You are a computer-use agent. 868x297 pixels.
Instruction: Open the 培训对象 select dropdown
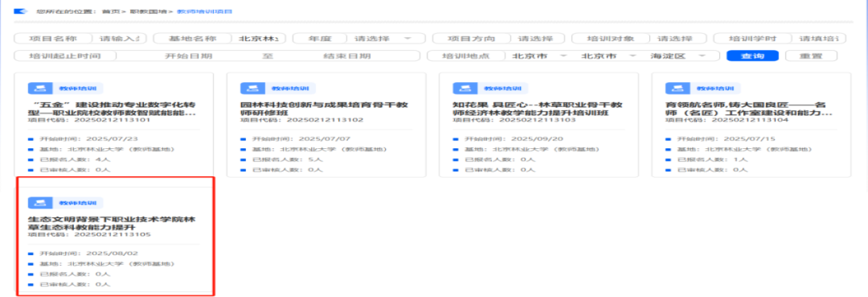pos(677,39)
